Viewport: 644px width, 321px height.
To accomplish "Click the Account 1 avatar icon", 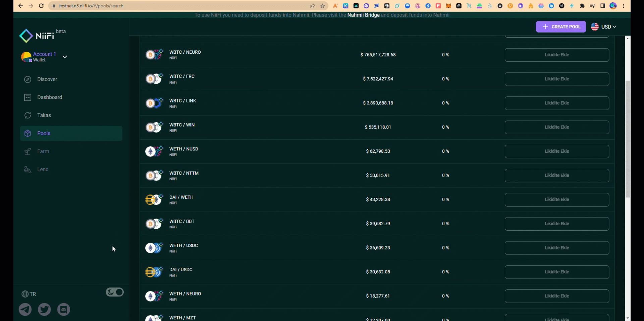I will point(26,57).
